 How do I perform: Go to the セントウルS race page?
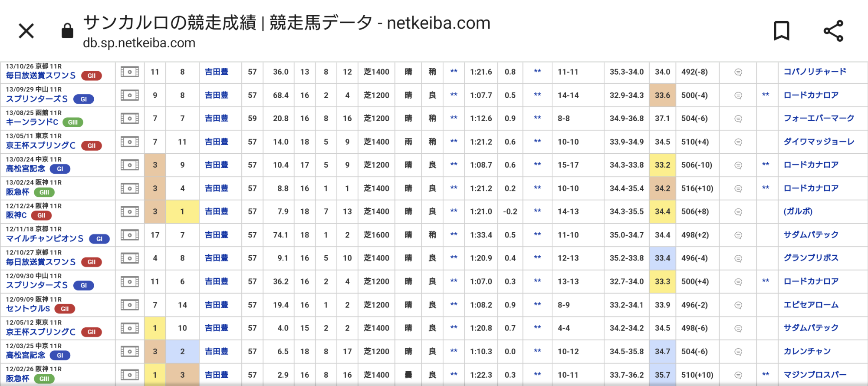pos(28,308)
